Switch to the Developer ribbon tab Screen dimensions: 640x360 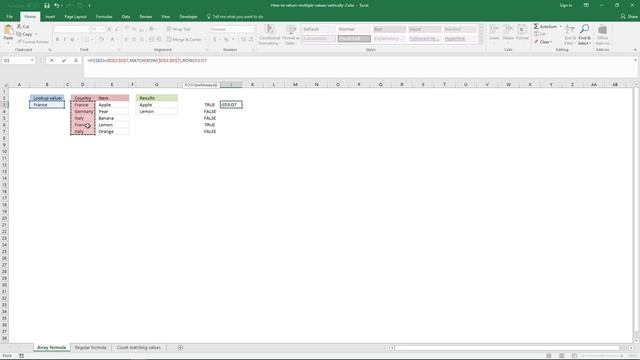coord(188,17)
